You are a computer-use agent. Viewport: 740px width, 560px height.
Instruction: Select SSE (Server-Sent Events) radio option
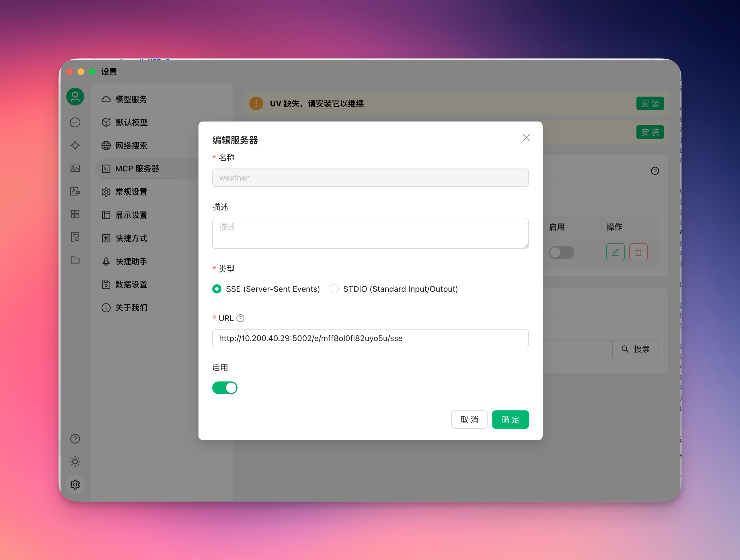(217, 289)
